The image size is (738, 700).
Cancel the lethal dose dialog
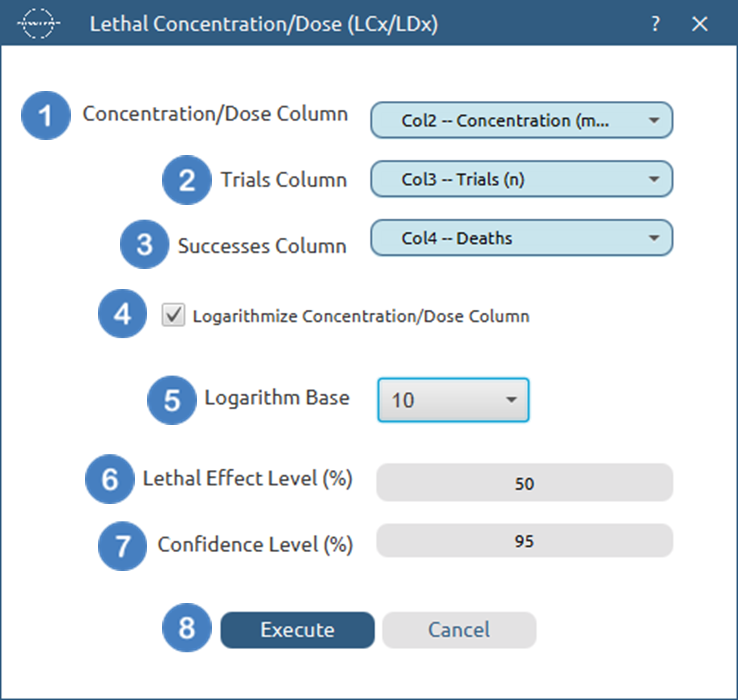pos(459,629)
